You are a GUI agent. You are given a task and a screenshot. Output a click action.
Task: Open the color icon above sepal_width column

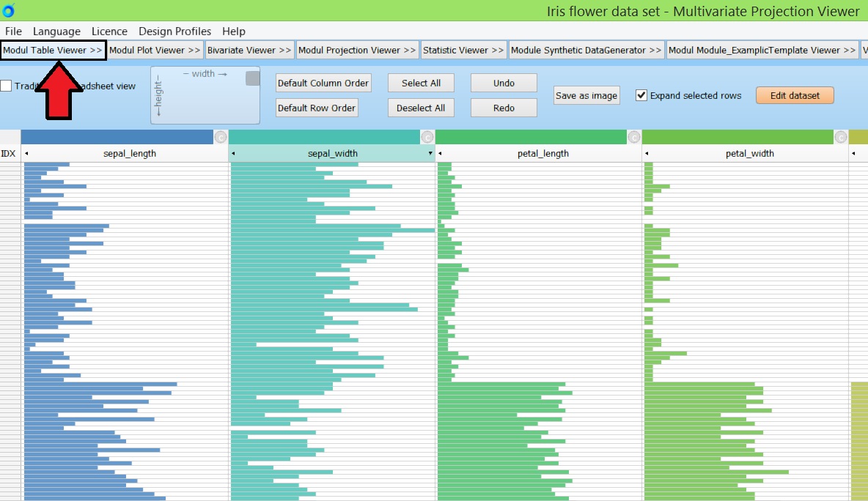[x=428, y=136]
